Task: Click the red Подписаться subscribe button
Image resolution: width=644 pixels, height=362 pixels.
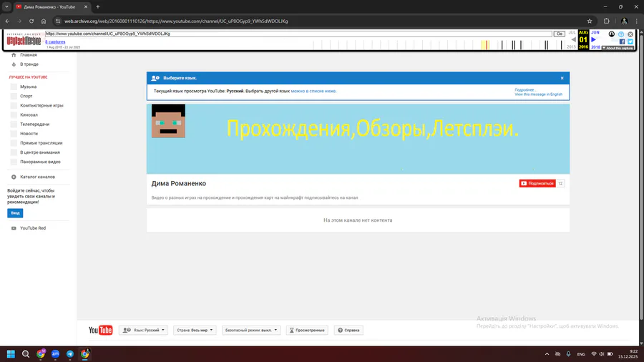Action: pos(537,183)
